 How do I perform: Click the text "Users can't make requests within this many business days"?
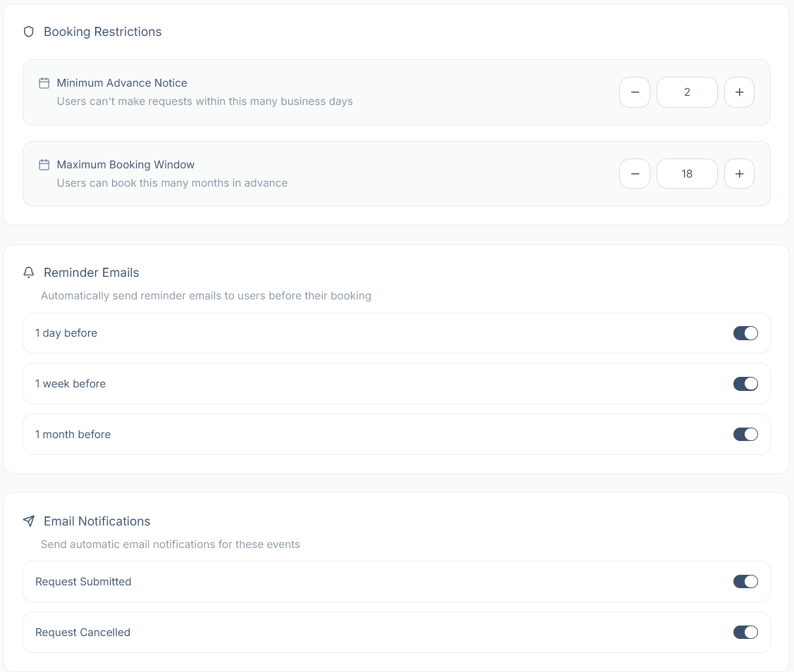[204, 101]
